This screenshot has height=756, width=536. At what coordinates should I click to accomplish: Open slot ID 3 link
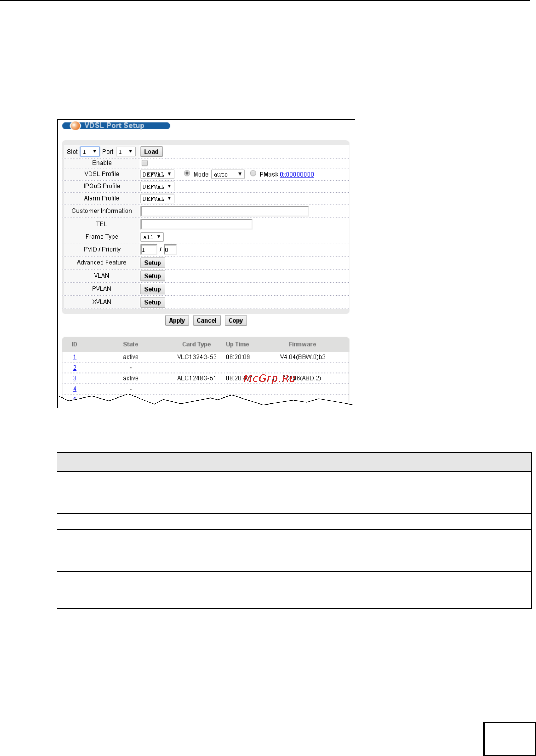[75, 378]
